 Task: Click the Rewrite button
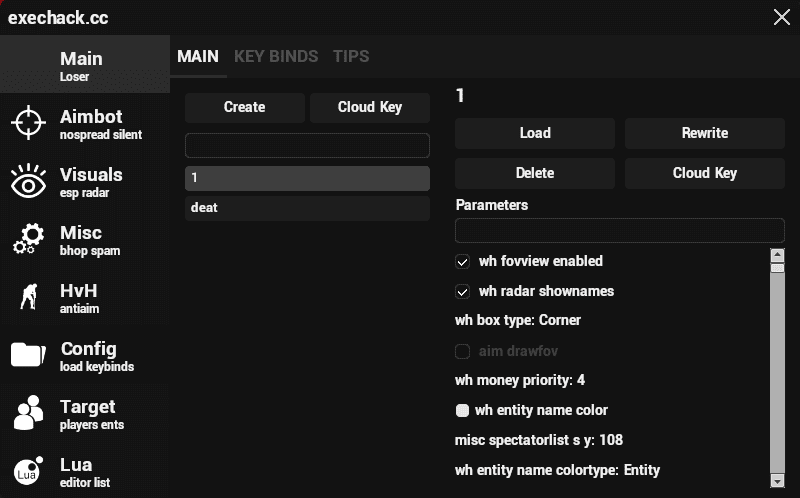point(704,133)
